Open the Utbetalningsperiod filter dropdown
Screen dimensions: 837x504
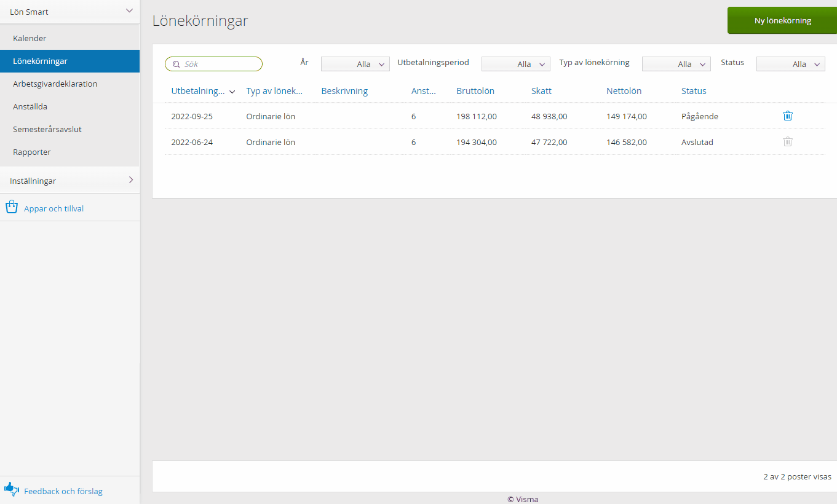(x=515, y=64)
